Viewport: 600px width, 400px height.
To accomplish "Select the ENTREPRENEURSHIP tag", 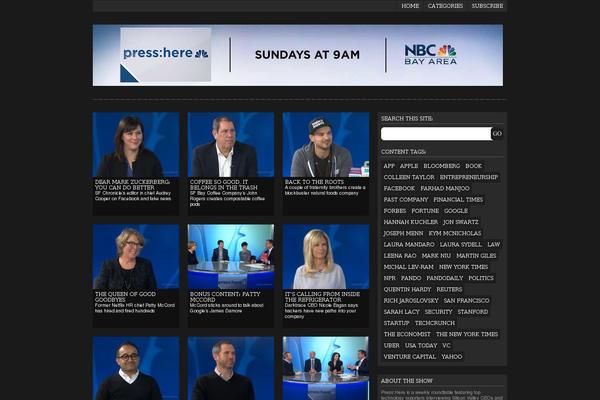I will (x=469, y=177).
